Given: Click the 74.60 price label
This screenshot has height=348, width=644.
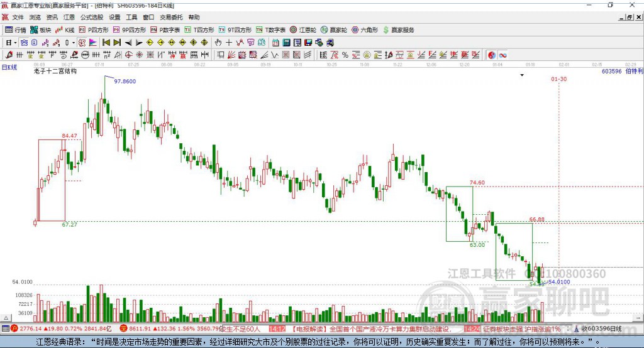Looking at the screenshot, I should (x=477, y=183).
